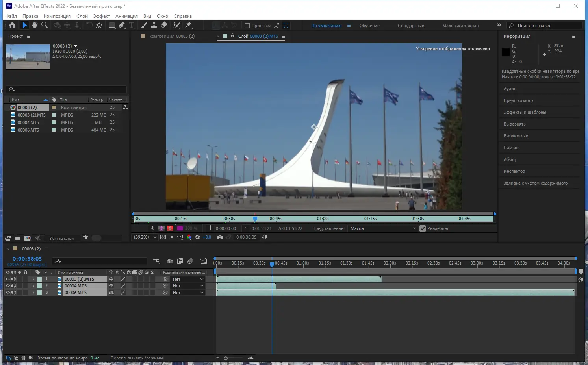Open the Композиция menu

click(x=57, y=16)
